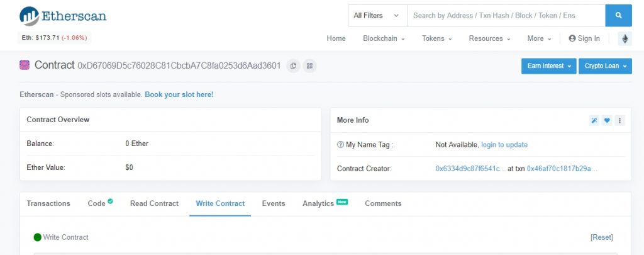Screen dimensions: 644x255
Task: Click the heart icon in More Info
Action: tap(607, 120)
